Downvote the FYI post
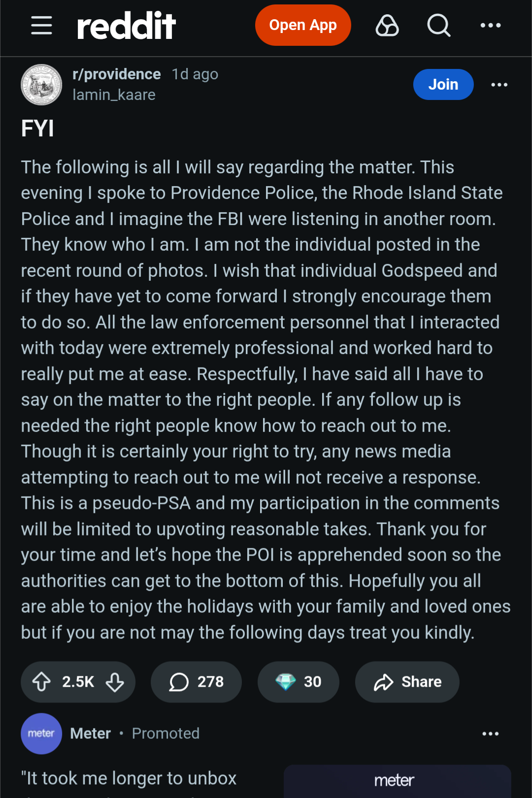The image size is (532, 798). [115, 682]
